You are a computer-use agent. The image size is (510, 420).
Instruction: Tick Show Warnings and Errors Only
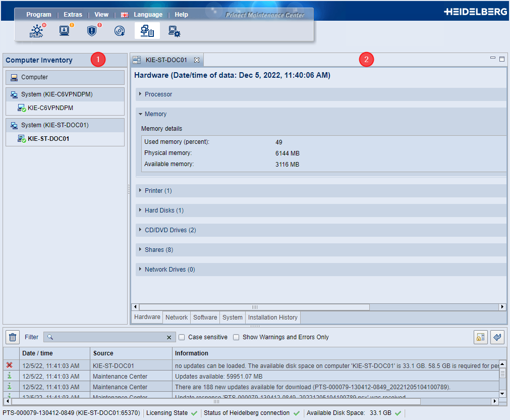[236, 337]
